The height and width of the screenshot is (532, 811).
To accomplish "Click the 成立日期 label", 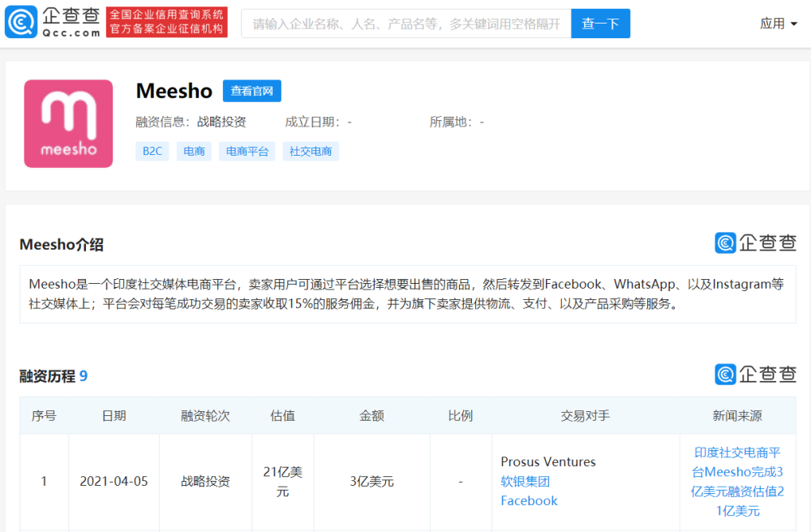I will tap(312, 122).
